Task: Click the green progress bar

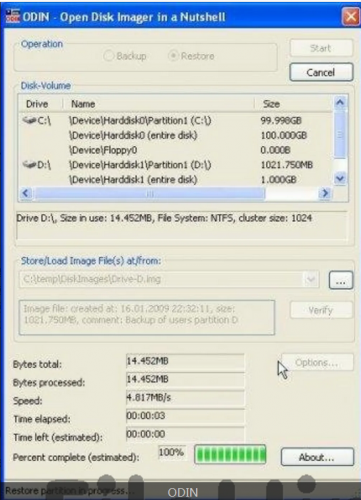Action: (x=230, y=454)
